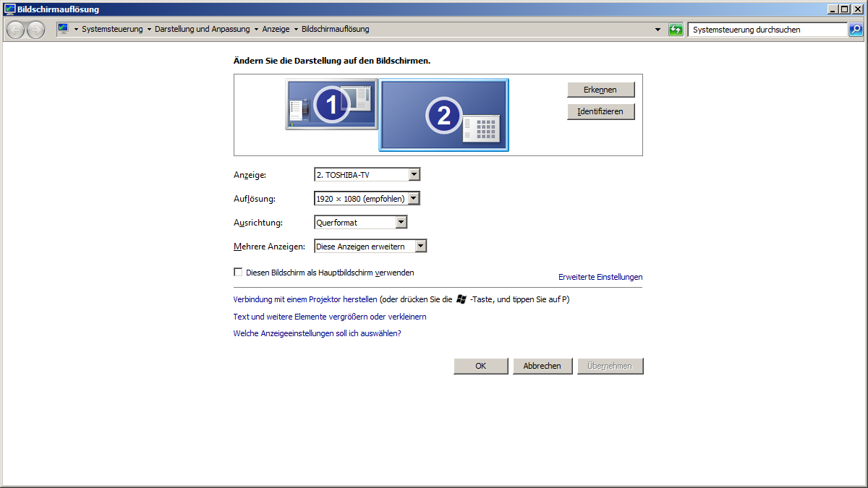Click the control panel icon in address bar
The width and height of the screenshot is (868, 488).
[63, 29]
